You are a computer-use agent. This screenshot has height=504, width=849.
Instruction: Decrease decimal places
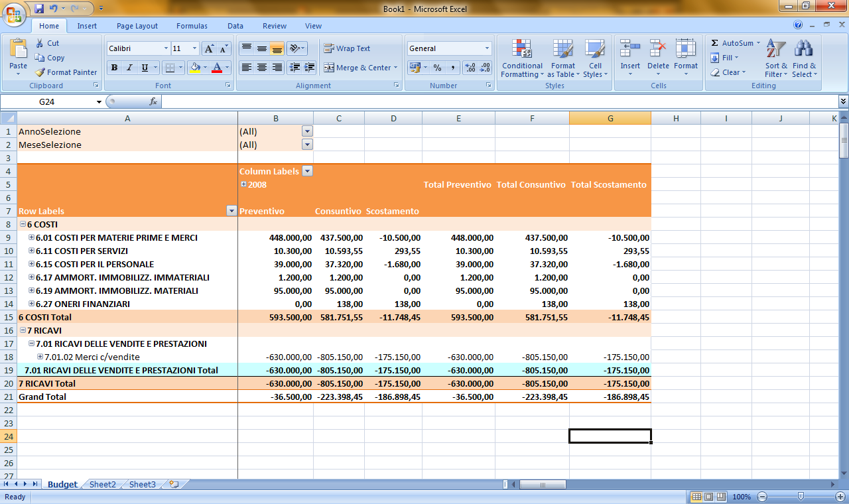tap(485, 68)
